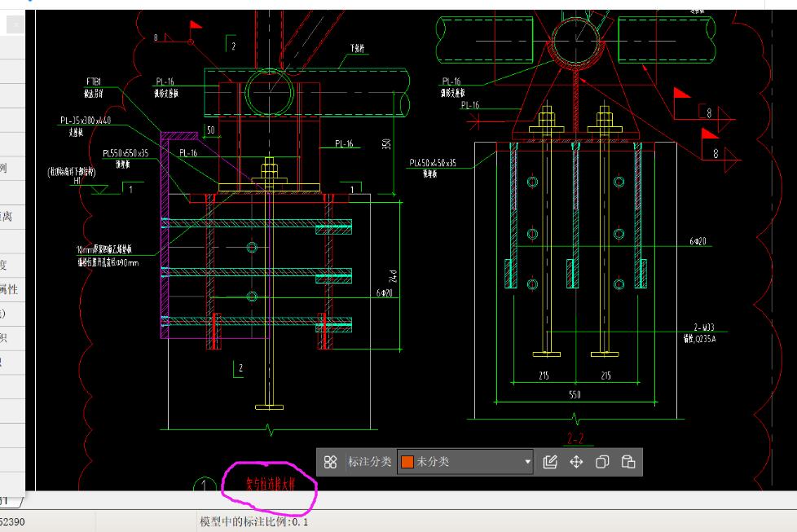This screenshot has height=532, width=797.
Task: Click the 模型中的标注比例:0.1 status text
Action: 253,522
